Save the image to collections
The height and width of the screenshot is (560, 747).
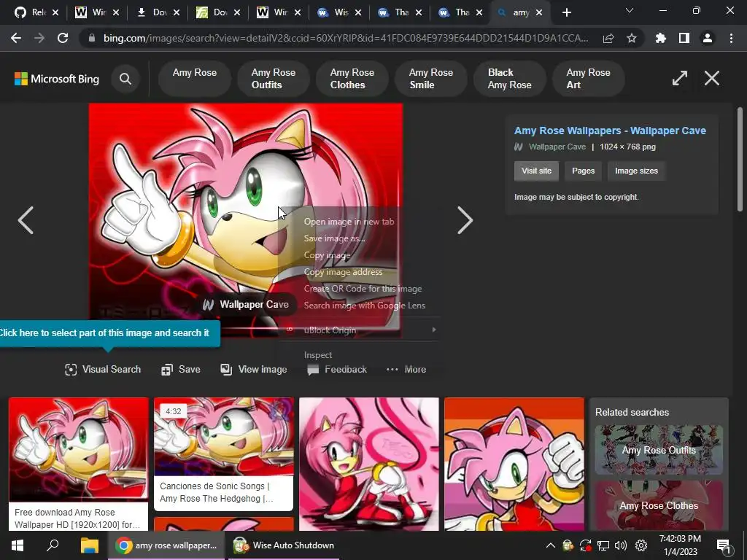pyautogui.click(x=181, y=370)
